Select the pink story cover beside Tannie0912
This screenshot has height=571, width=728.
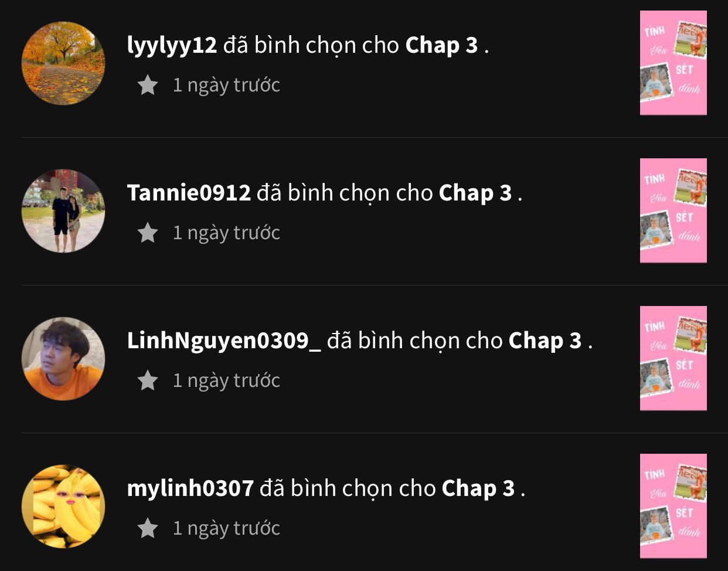coord(673,210)
